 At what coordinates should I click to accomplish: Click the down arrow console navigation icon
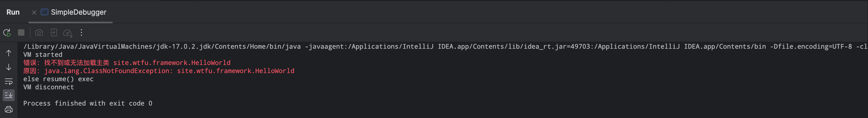[x=9, y=67]
